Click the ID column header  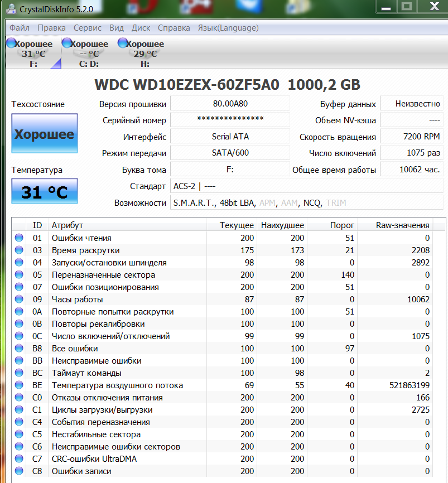pyautogui.click(x=37, y=225)
